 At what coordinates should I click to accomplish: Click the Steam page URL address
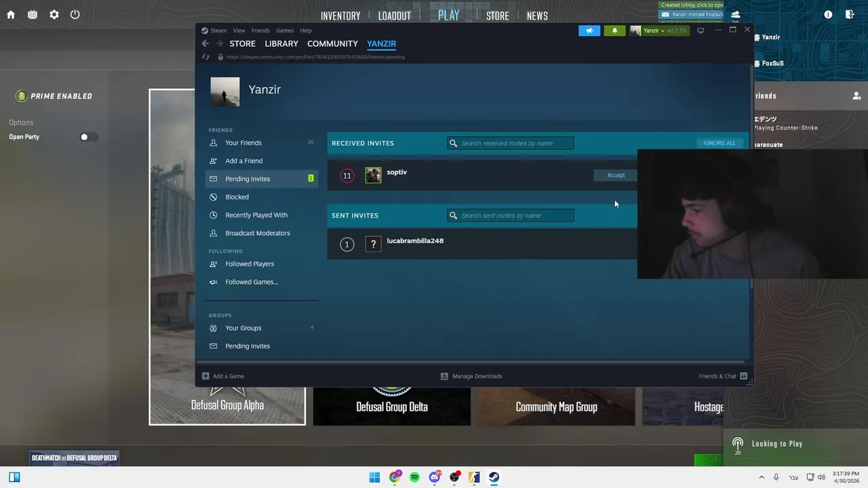tap(315, 57)
